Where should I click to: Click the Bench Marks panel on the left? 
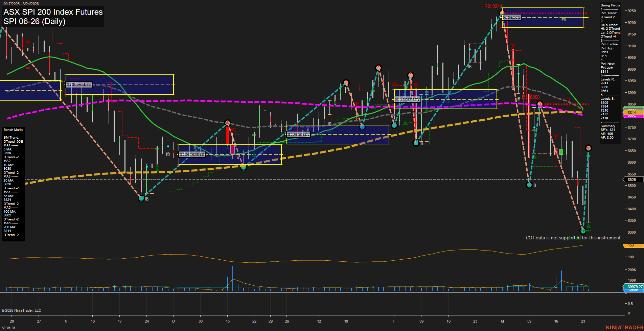tap(13, 129)
